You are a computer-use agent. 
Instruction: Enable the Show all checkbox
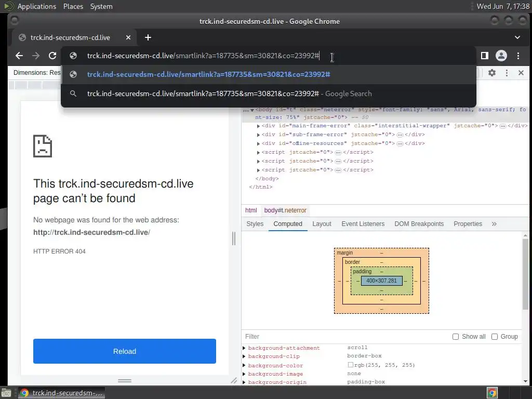(x=456, y=337)
